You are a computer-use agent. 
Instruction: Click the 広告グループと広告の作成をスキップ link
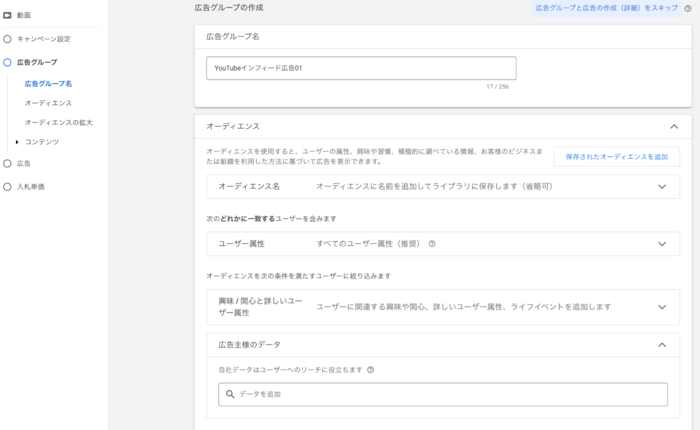point(606,8)
